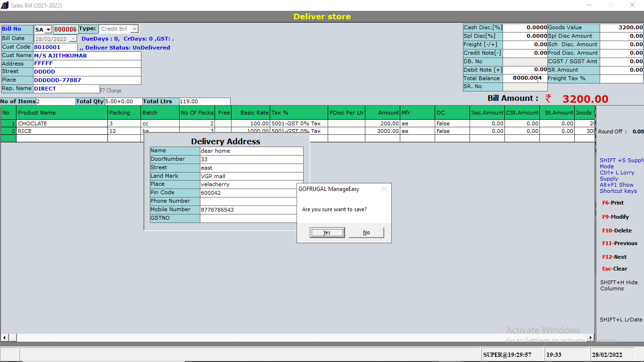The image size is (644, 362).
Task: Edit the Land Mark field 'VGP mall'
Action: click(x=252, y=176)
